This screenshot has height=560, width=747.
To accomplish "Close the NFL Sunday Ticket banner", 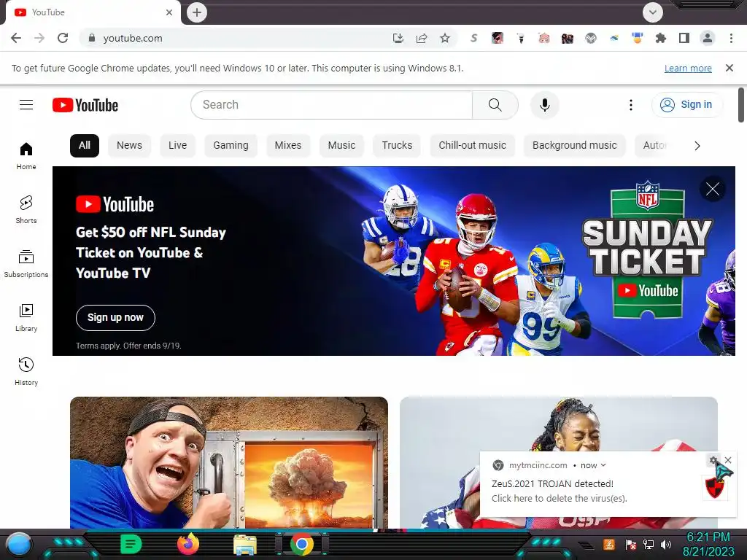I will click(713, 189).
